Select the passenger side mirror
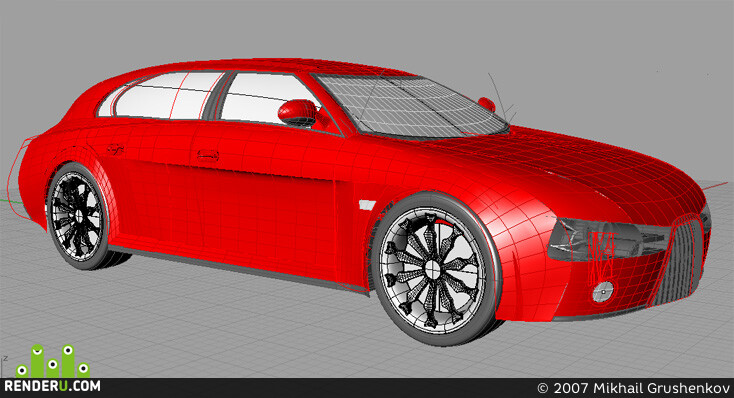 [487, 104]
